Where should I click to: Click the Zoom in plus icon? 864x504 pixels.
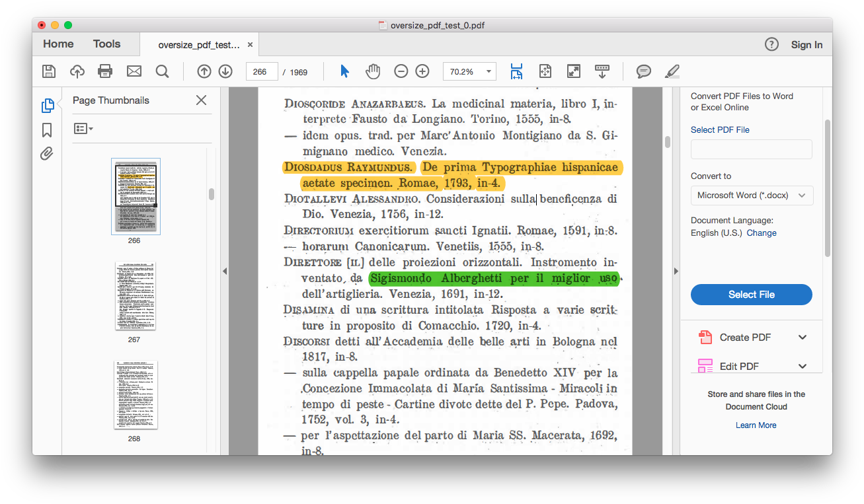click(422, 71)
